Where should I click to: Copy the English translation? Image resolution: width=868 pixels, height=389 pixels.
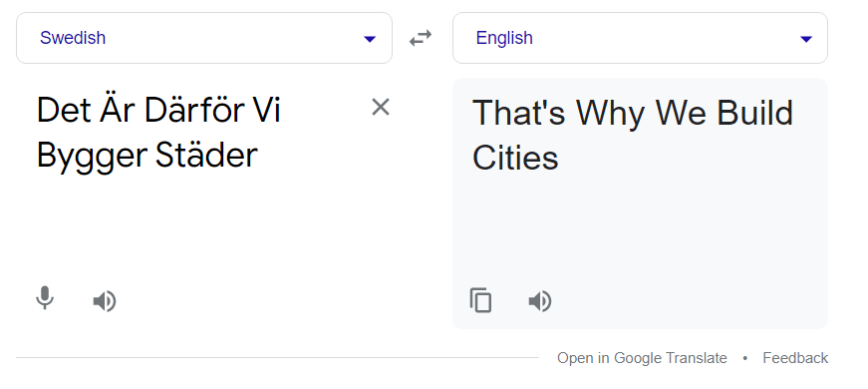click(480, 300)
